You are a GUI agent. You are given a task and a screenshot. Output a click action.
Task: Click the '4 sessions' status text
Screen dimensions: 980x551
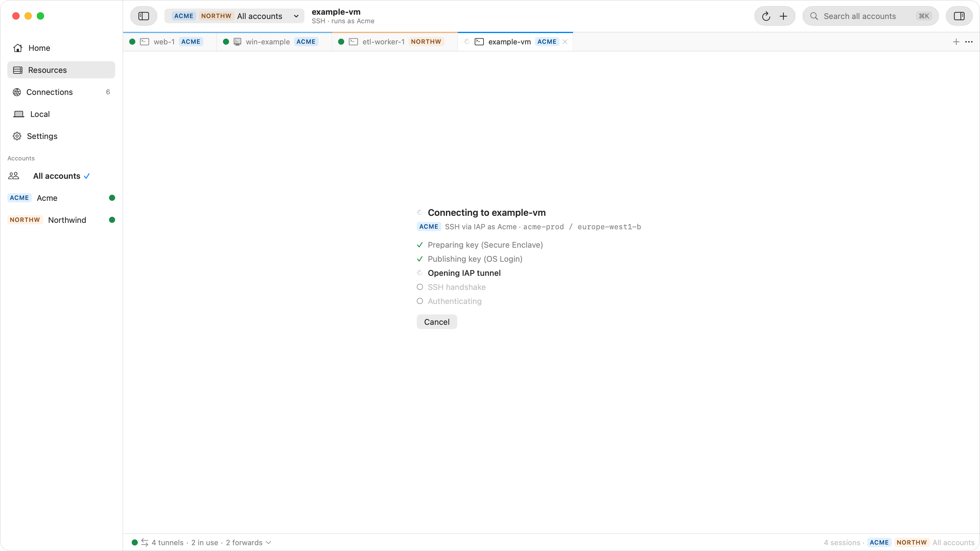point(842,543)
